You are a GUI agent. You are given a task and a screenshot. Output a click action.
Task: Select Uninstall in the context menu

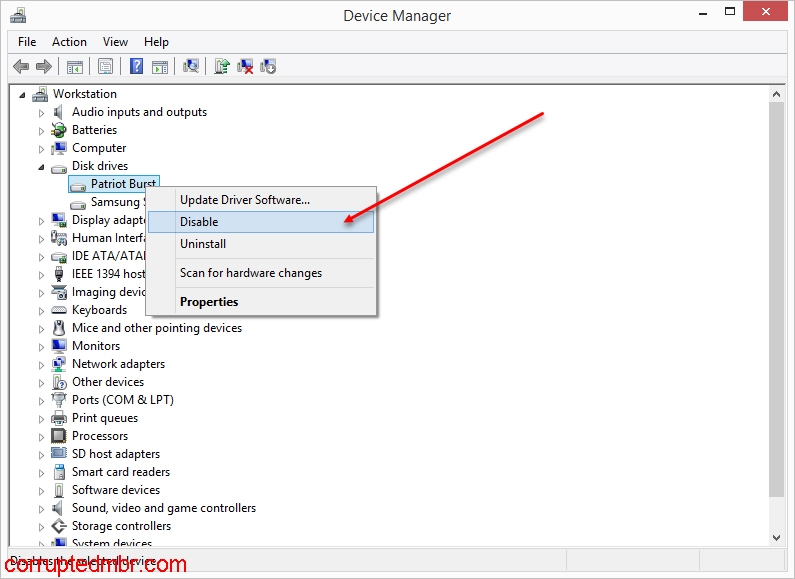[203, 244]
